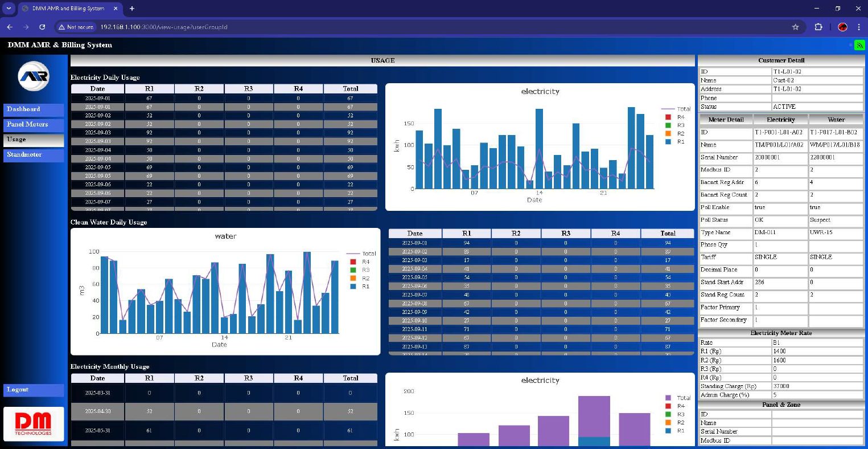Open the browser profile avatar
The image size is (868, 449).
point(843,27)
